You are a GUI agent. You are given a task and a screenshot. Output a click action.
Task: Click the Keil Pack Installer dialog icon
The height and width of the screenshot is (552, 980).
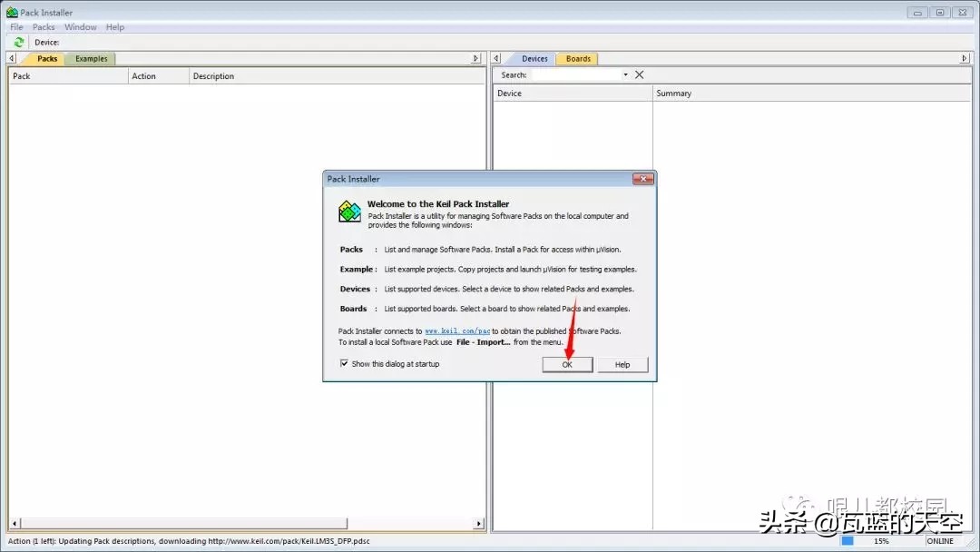coord(349,212)
